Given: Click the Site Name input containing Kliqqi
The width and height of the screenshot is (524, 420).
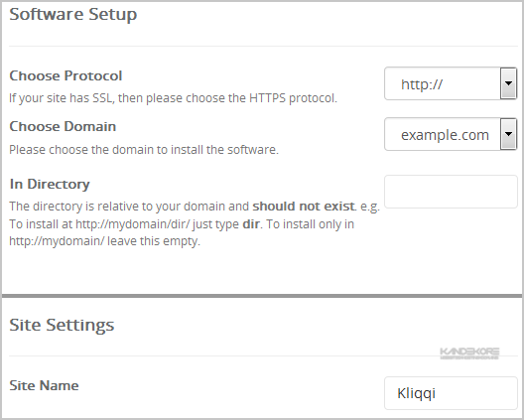Looking at the screenshot, I should pos(451,393).
